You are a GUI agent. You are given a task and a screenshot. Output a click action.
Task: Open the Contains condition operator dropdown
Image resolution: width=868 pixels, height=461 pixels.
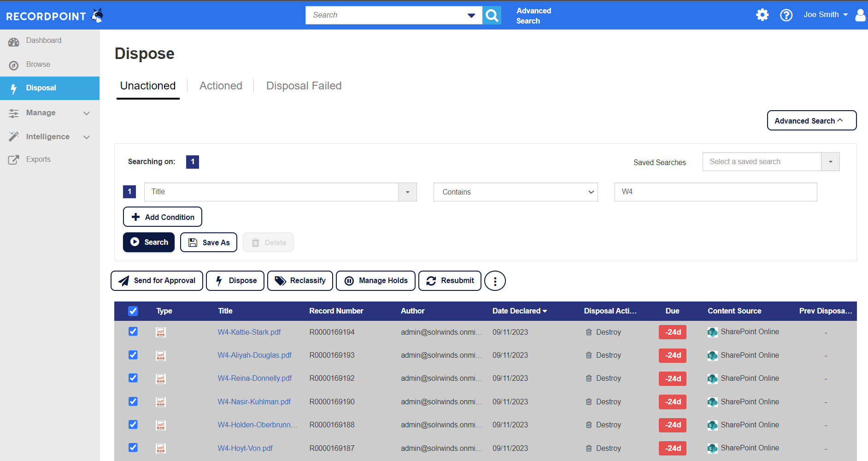coord(515,192)
